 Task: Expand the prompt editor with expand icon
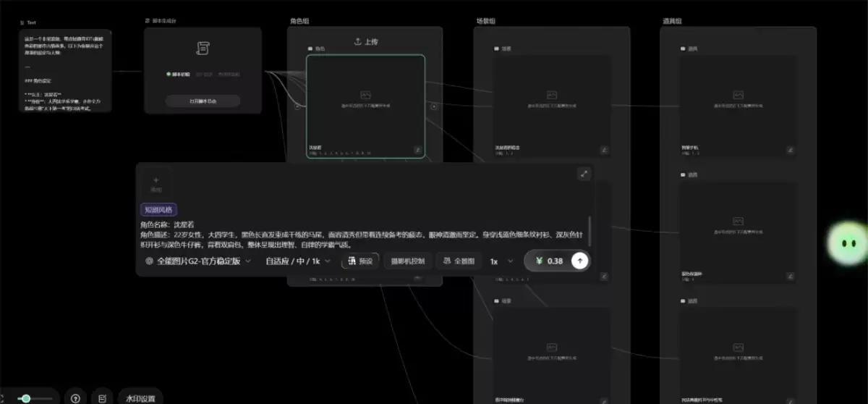tap(584, 174)
